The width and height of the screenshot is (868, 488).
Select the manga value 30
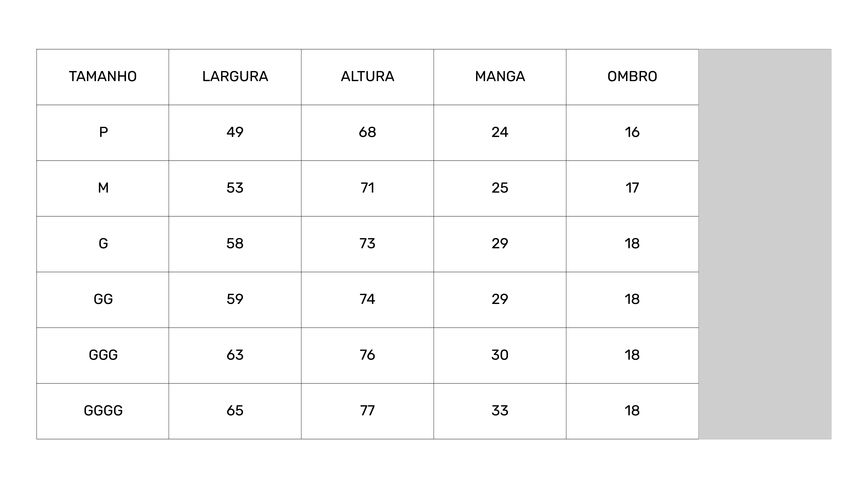pos(500,355)
